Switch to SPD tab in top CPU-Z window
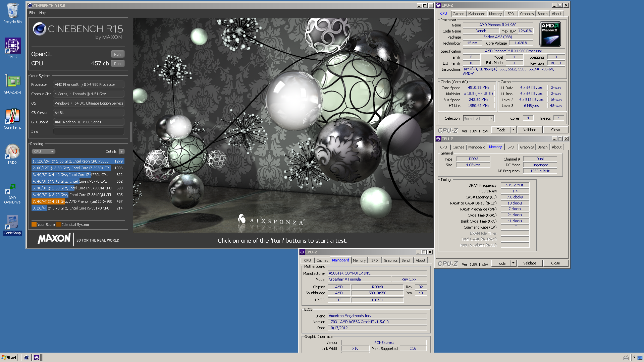The height and width of the screenshot is (362, 644). pos(511,14)
